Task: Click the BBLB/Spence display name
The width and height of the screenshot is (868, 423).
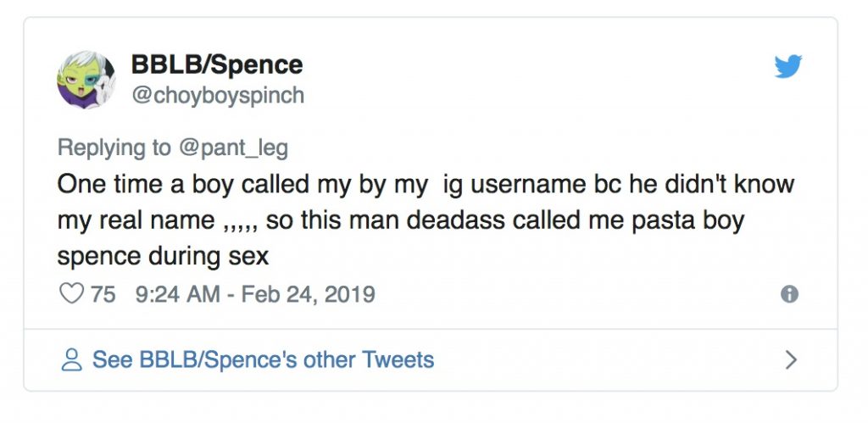Action: coord(216,64)
